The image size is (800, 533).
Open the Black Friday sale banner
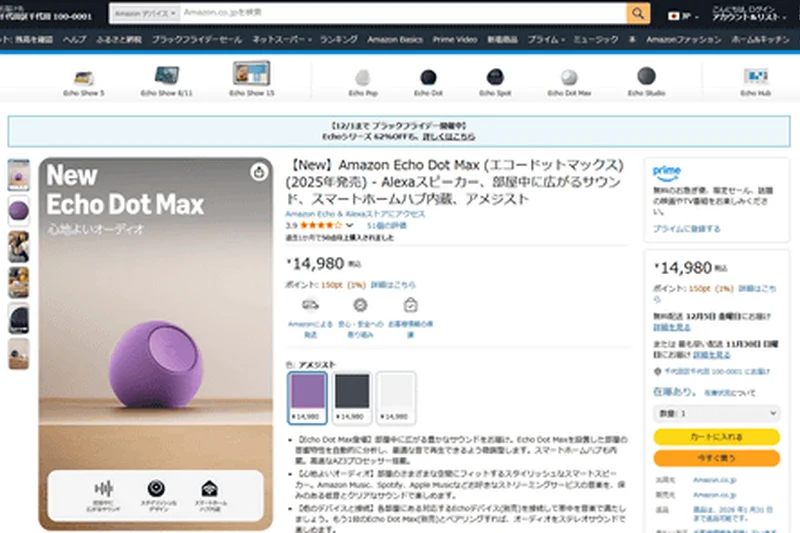coord(398,131)
